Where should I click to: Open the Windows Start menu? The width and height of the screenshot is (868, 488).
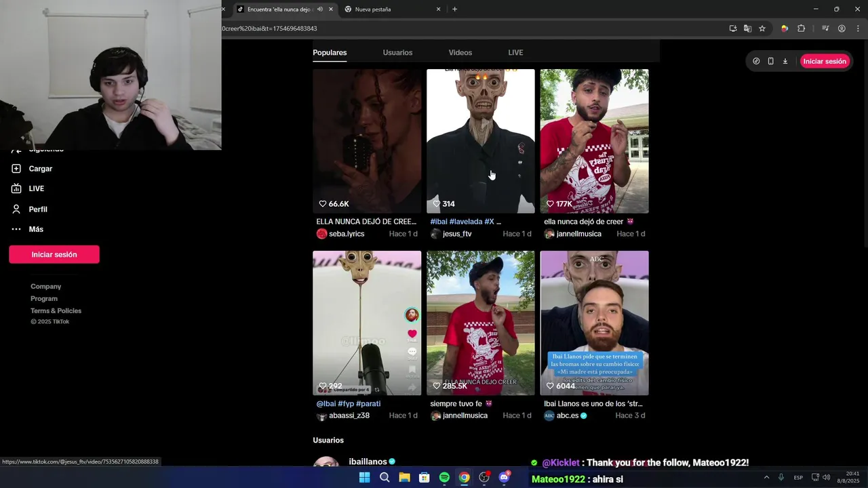[x=364, y=478]
